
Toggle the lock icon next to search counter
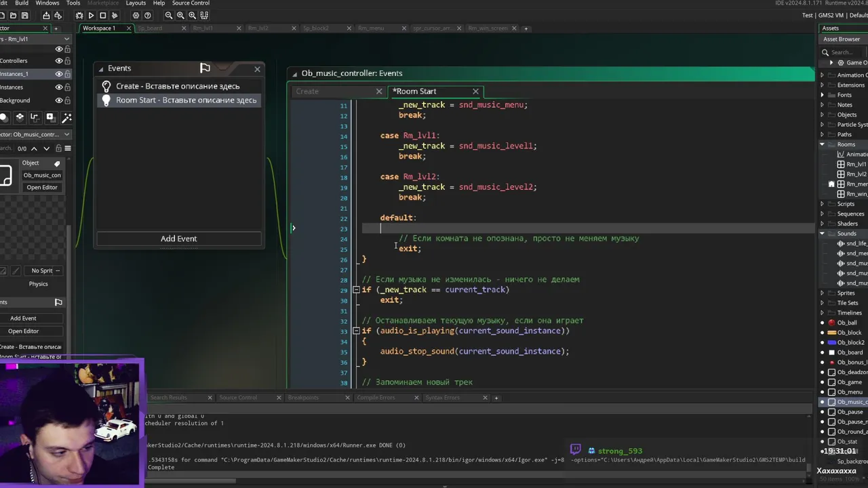pos(58,148)
